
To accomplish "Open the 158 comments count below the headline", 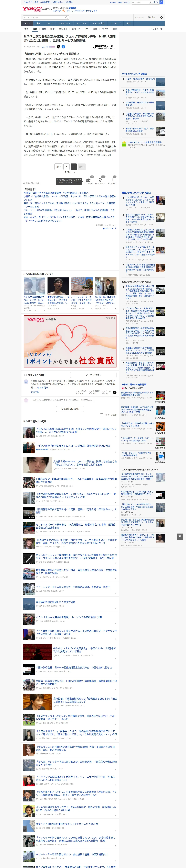I will 45,47.
